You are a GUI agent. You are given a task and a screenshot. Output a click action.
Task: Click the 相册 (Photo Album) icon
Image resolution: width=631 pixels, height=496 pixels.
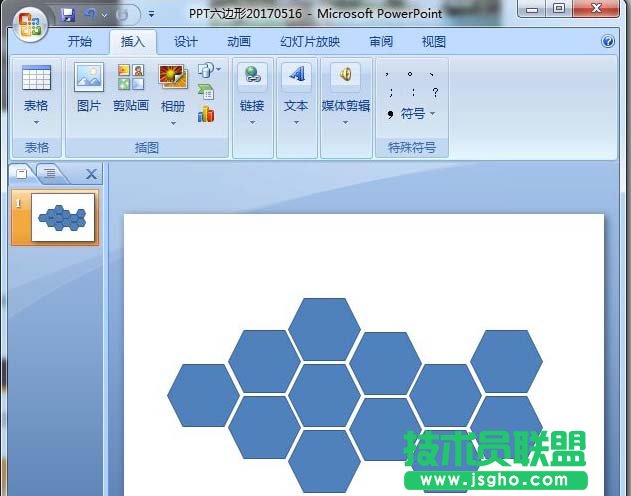click(x=173, y=78)
